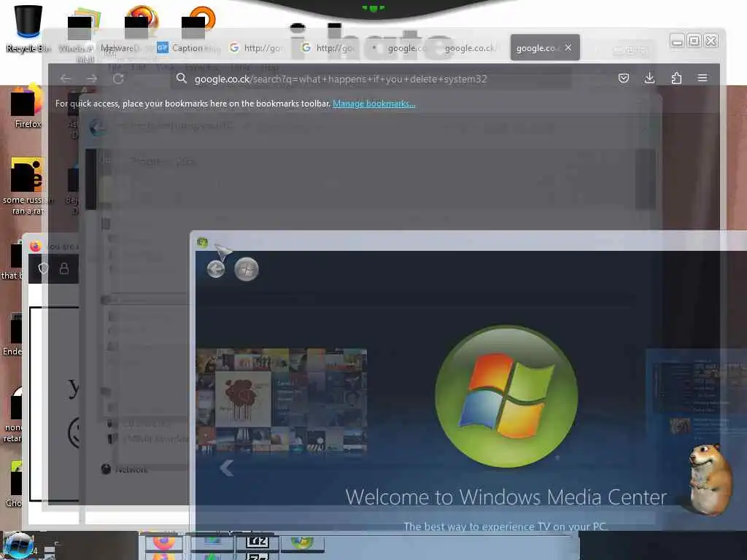This screenshot has width=747, height=560.
Task: Click the Media Center back arrow button
Action: pyautogui.click(x=216, y=270)
